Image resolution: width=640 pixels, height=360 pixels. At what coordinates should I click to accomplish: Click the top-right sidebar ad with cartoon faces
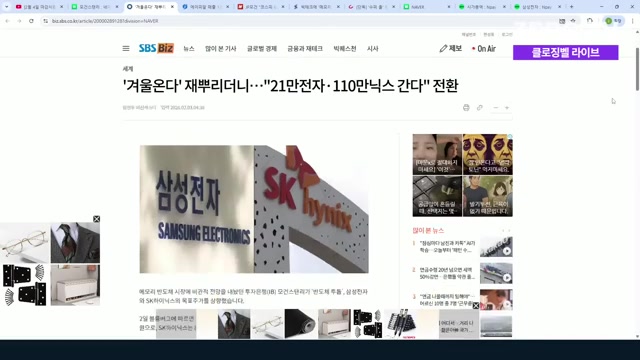(x=488, y=154)
